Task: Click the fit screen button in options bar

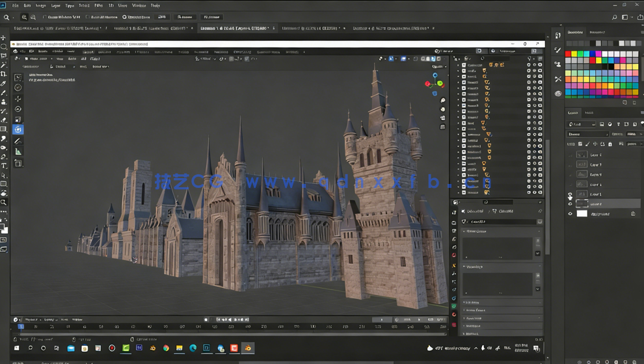Action: (x=185, y=18)
